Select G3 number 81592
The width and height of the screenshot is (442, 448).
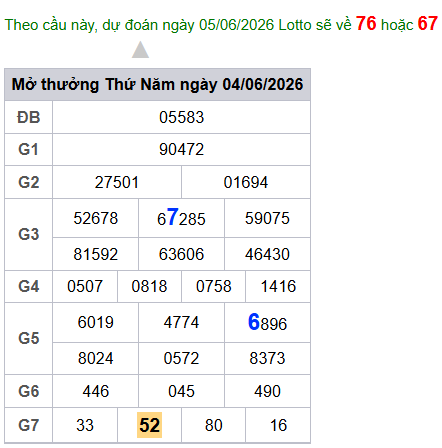(x=96, y=254)
